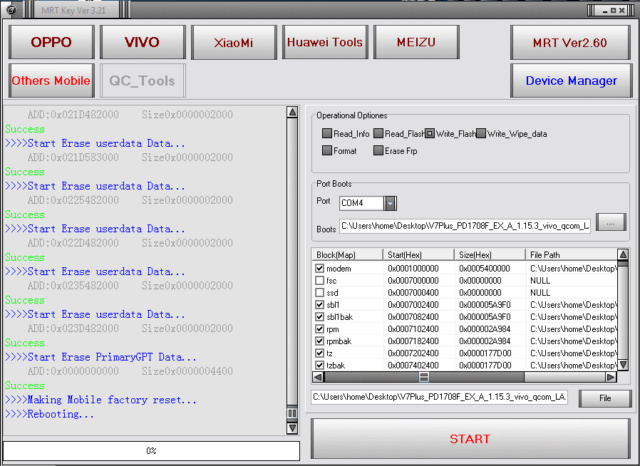Viewport: 640px width, 466px height.
Task: Click the Block(Map) column header
Action: (x=347, y=255)
